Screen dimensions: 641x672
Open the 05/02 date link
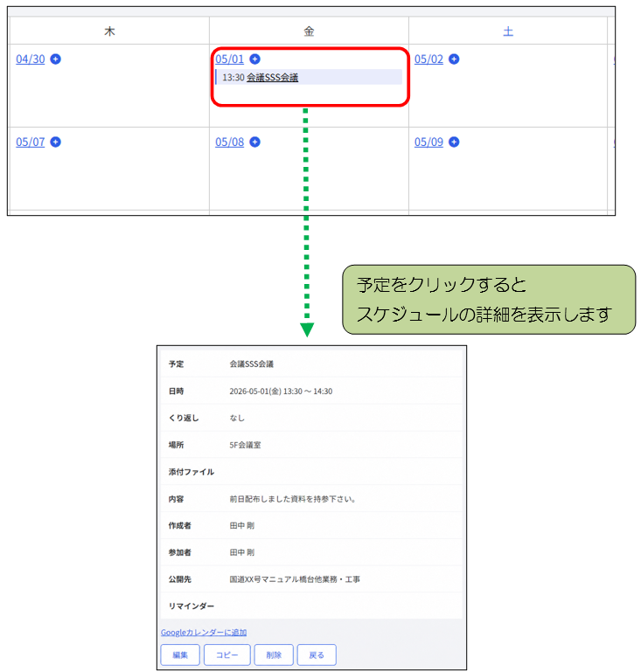[x=428, y=59]
